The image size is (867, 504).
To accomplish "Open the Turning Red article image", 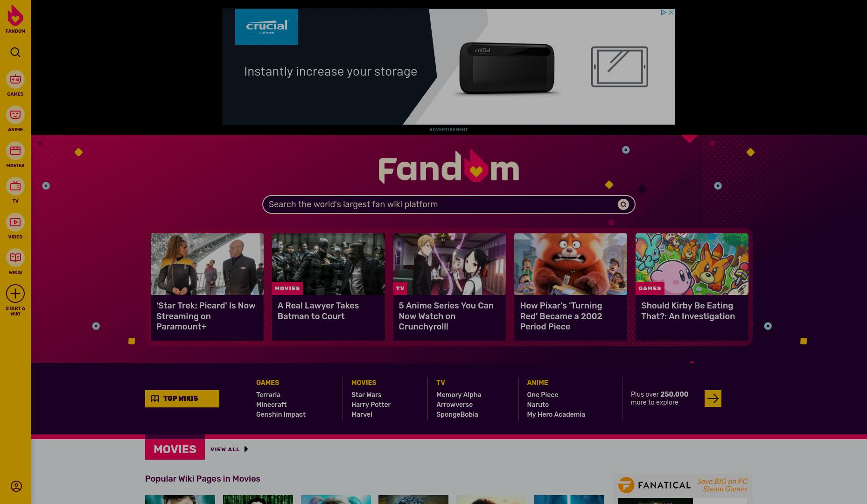I will pos(570,264).
